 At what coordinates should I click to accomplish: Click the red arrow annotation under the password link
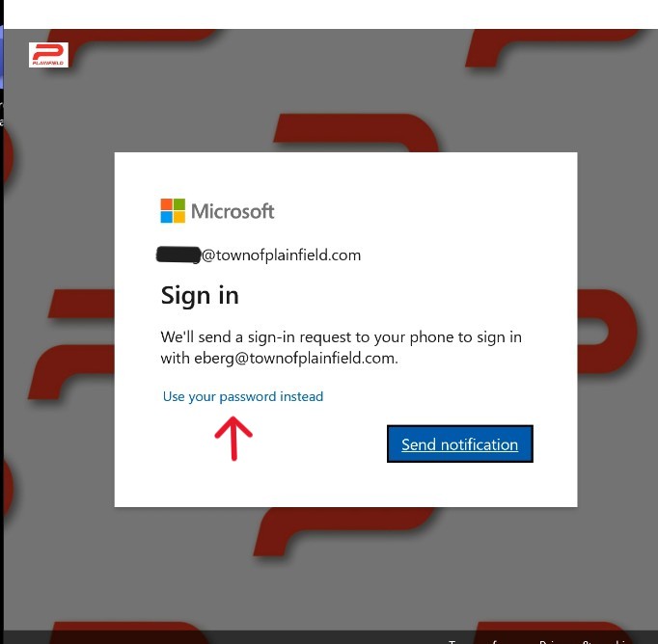233,439
